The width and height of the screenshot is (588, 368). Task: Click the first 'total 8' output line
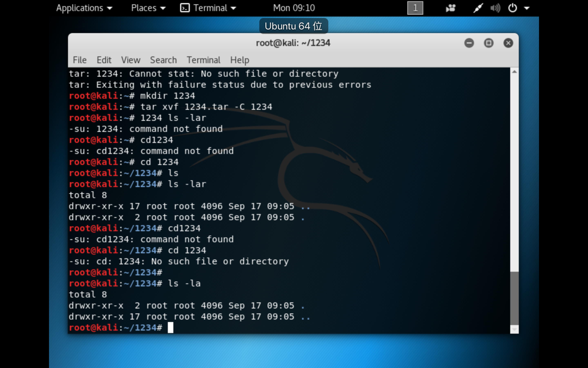[x=88, y=195]
